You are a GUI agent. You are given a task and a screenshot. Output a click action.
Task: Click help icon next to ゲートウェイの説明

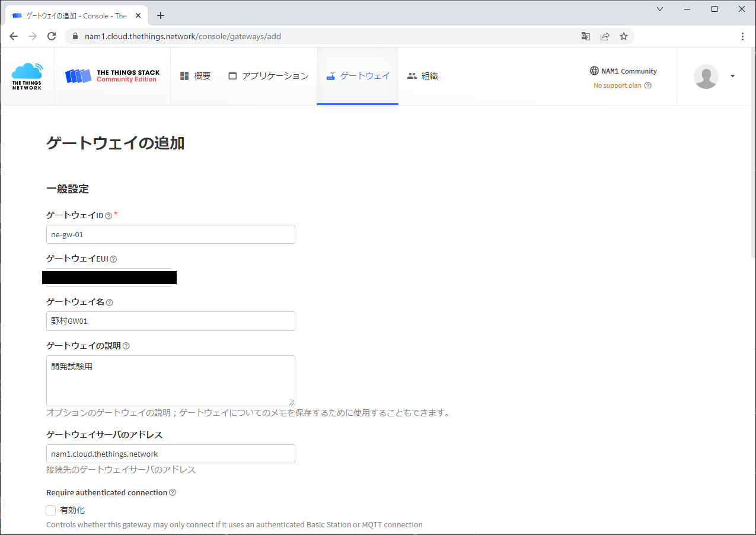tap(126, 346)
